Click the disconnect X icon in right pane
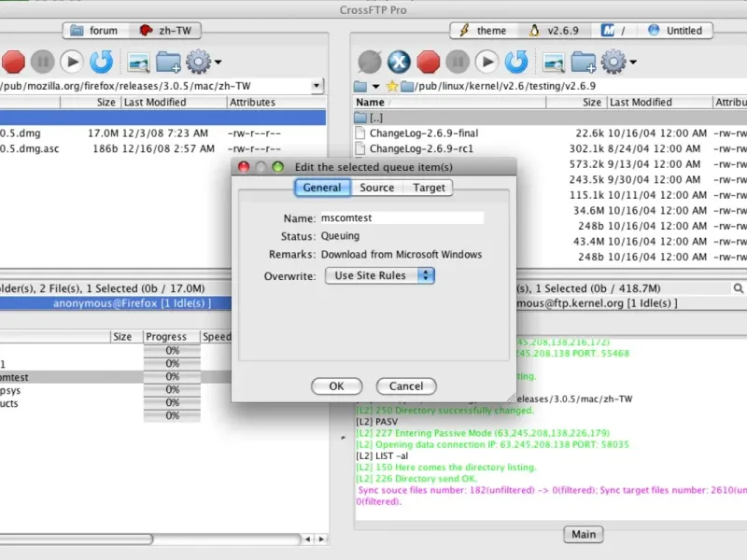 (x=400, y=63)
